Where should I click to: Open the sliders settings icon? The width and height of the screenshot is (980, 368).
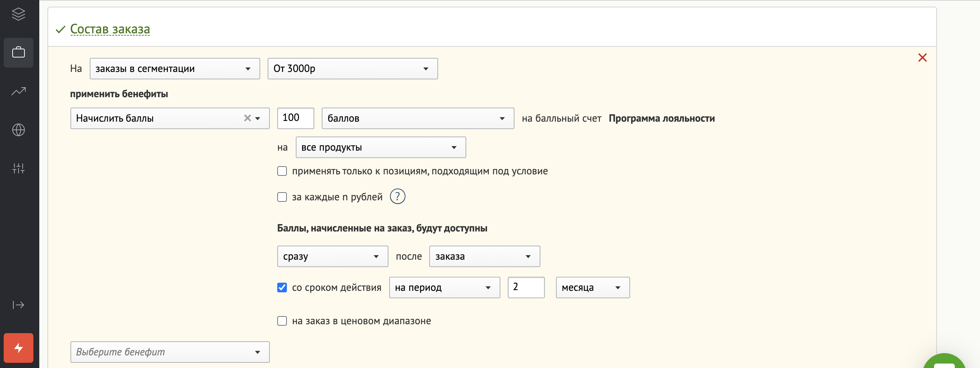click(x=18, y=168)
